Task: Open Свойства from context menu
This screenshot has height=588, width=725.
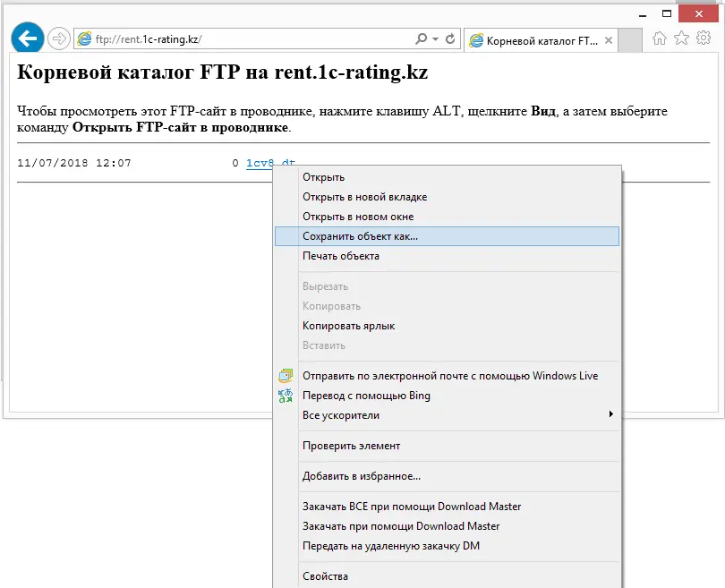Action: pos(447,576)
